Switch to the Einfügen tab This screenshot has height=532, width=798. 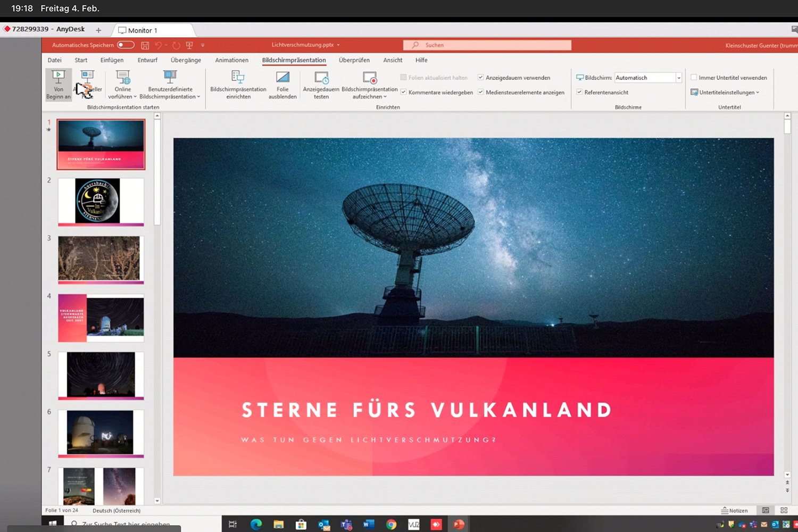112,60
